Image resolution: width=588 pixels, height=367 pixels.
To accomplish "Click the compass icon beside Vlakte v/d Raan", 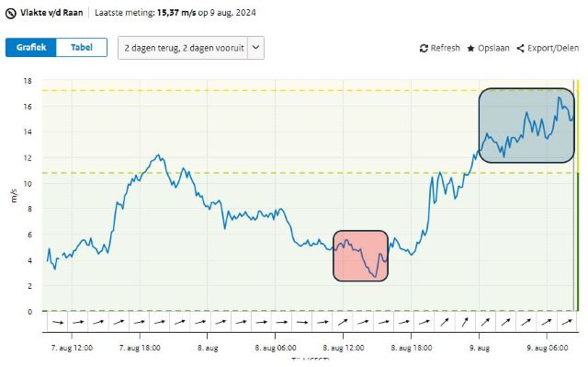I will (x=11, y=14).
